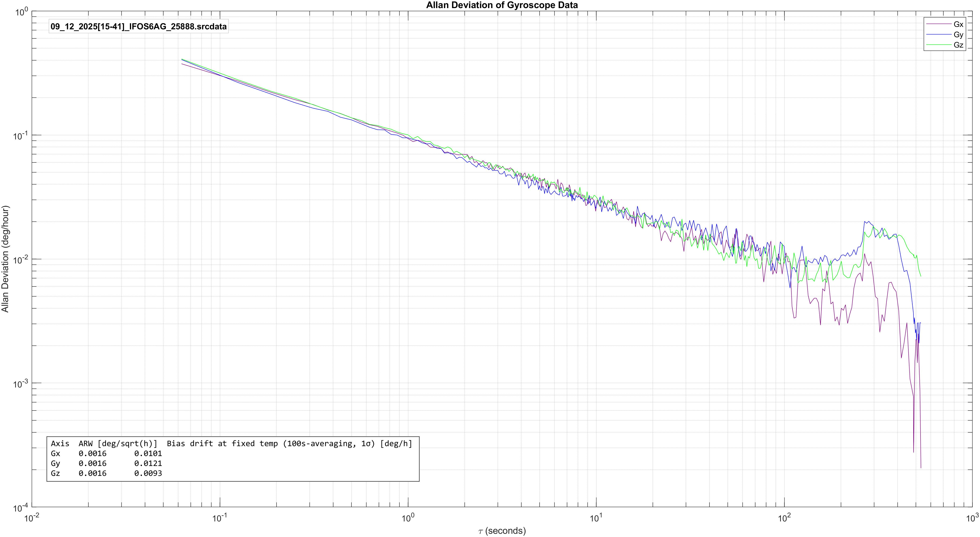The width and height of the screenshot is (980, 537).
Task: Click the 10^0 tick label on x-axis
Action: coord(408,518)
